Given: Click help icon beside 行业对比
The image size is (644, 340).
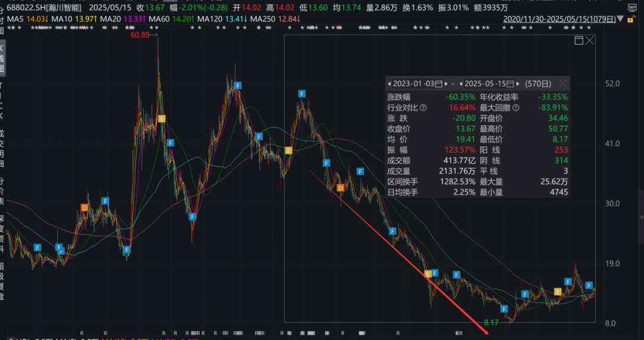Looking at the screenshot, I should 423,108.
